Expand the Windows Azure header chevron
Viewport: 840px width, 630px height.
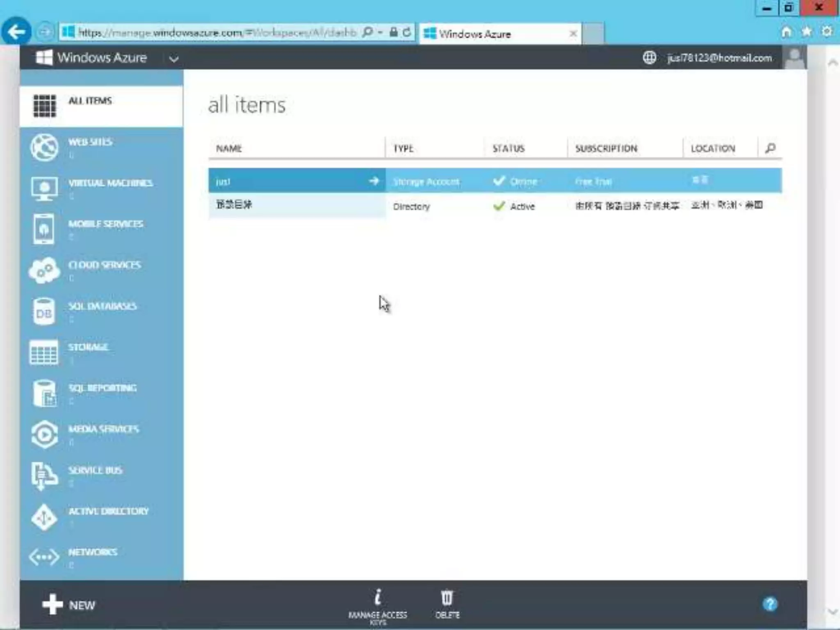pyautogui.click(x=174, y=59)
